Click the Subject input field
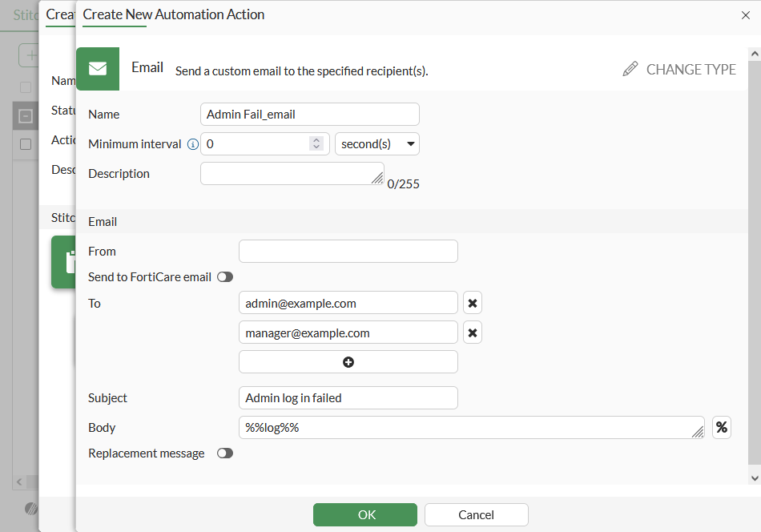The width and height of the screenshot is (761, 532). coord(348,398)
